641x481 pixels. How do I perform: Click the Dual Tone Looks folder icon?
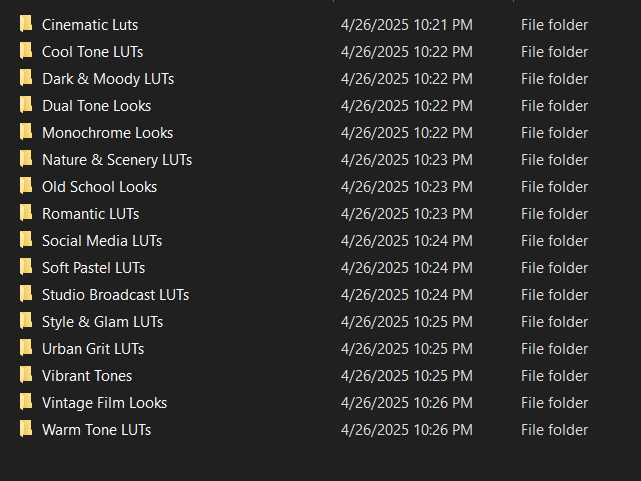click(26, 105)
